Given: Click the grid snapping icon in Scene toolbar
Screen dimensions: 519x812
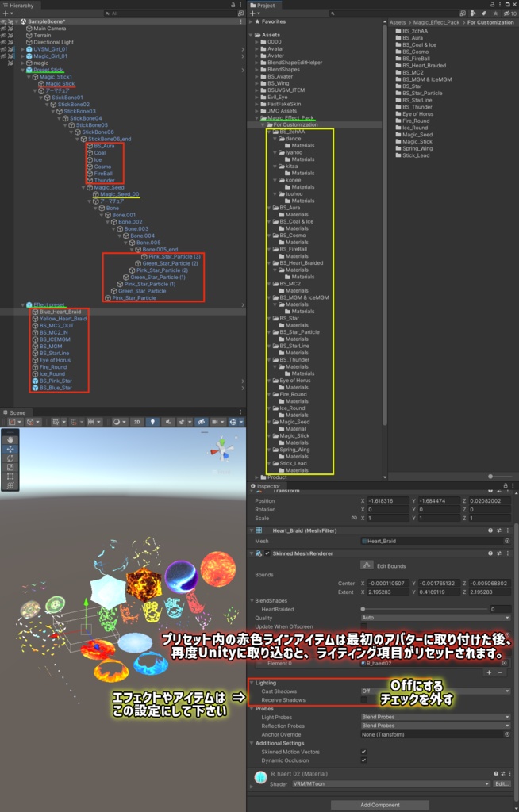Looking at the screenshot, I should pyautogui.click(x=75, y=422).
